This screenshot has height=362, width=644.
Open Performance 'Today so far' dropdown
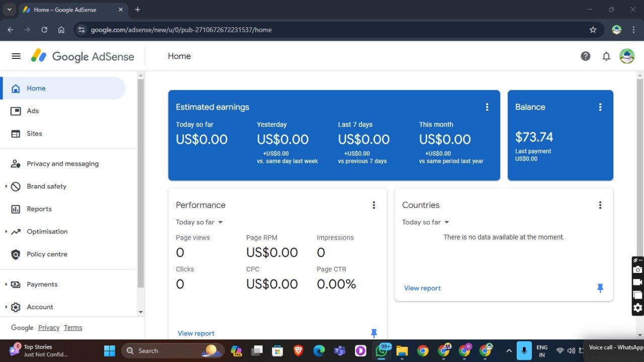tap(199, 222)
